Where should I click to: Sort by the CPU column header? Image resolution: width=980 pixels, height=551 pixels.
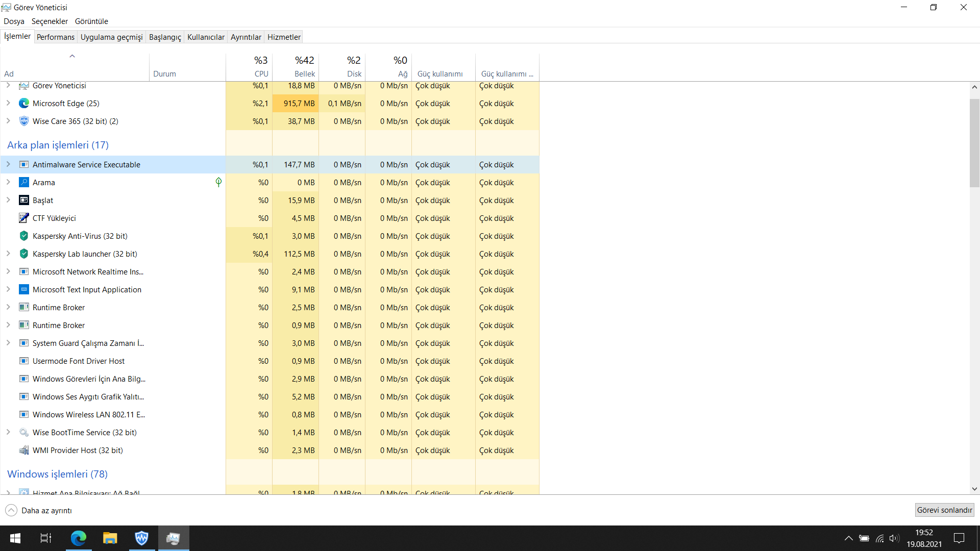tap(249, 67)
